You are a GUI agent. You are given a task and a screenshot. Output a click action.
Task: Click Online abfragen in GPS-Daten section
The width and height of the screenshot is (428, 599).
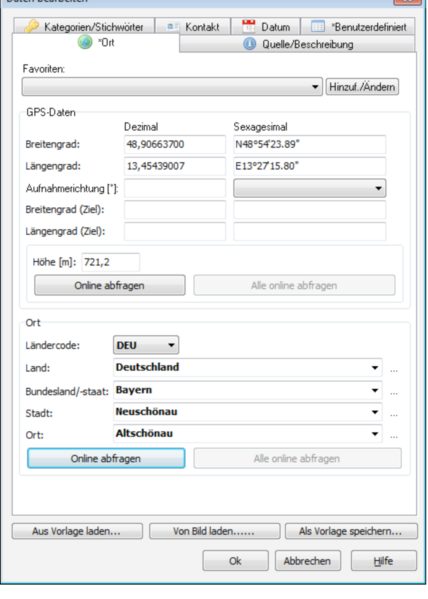pyautogui.click(x=110, y=285)
